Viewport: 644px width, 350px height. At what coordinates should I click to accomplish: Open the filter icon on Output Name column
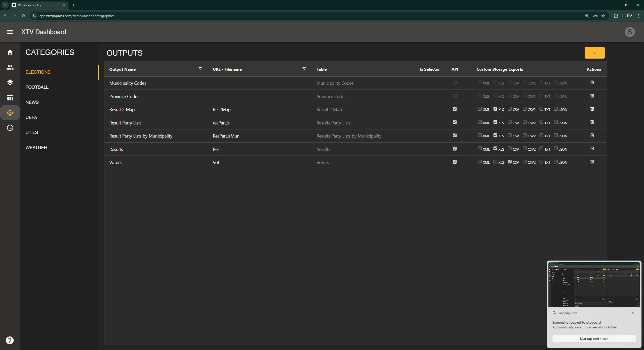coord(200,69)
